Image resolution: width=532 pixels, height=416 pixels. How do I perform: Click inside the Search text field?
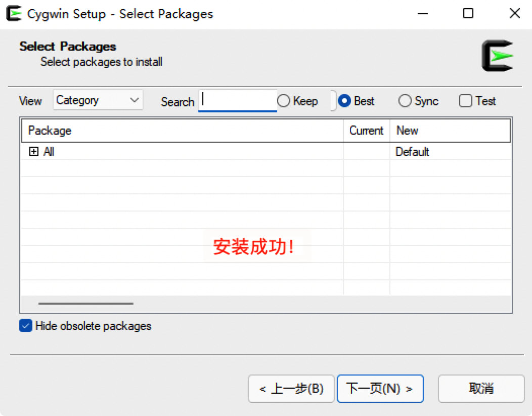pos(238,101)
